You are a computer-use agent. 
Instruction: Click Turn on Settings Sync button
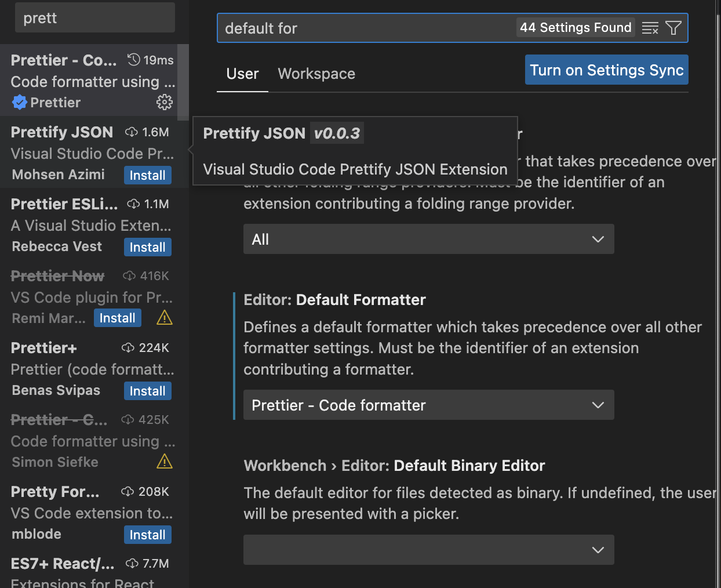click(607, 70)
